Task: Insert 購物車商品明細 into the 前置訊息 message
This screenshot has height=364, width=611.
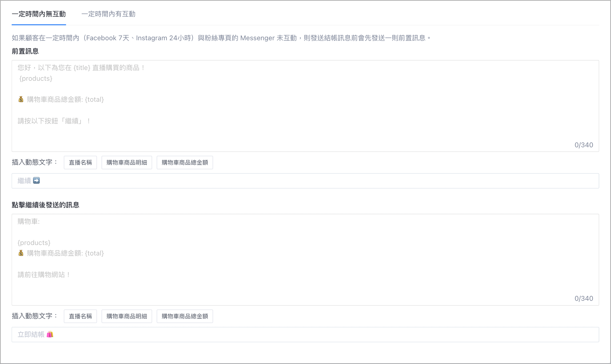Action: (127, 162)
